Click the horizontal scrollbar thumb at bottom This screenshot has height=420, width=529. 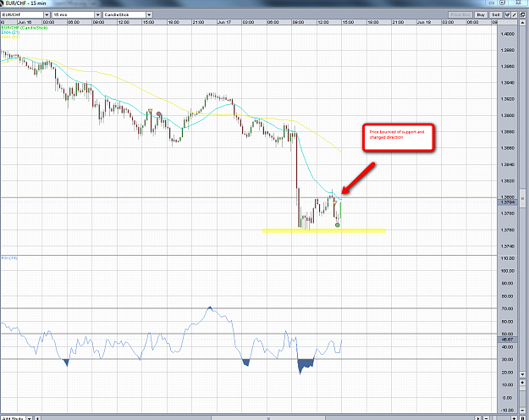tap(268, 418)
